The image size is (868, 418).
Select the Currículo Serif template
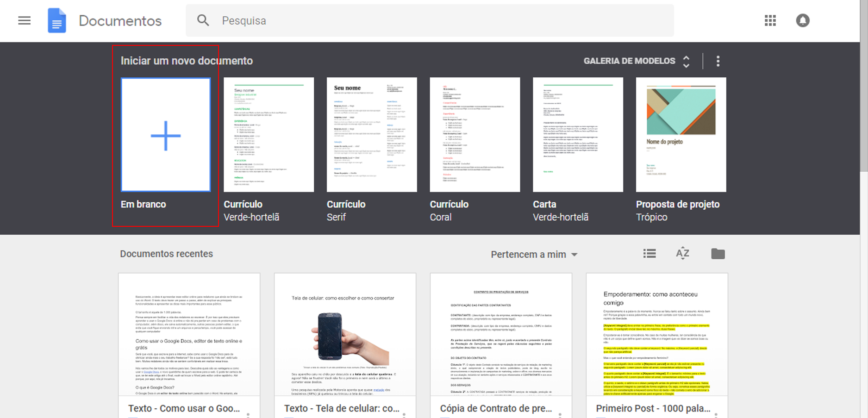[x=372, y=135]
